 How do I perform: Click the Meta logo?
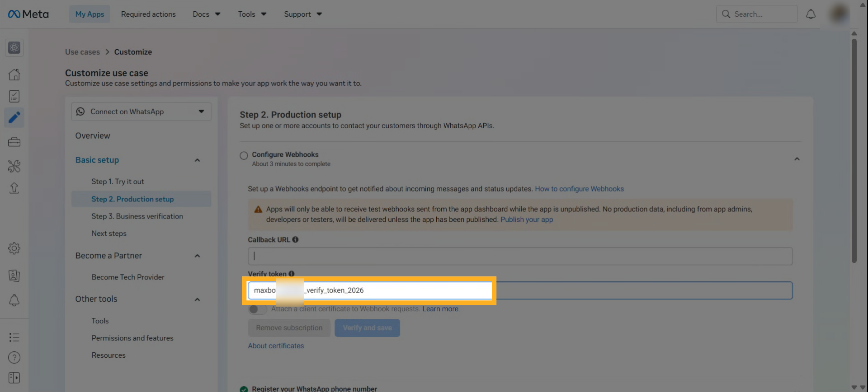[28, 14]
